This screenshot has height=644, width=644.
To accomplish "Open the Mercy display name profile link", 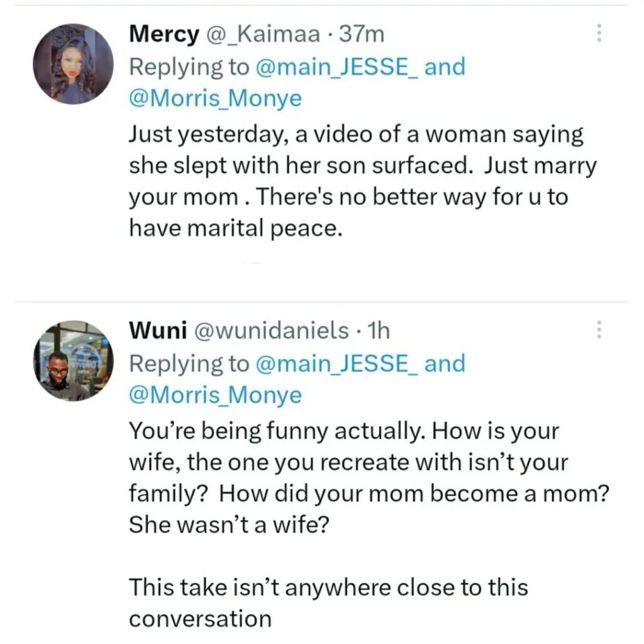I will pos(163,34).
